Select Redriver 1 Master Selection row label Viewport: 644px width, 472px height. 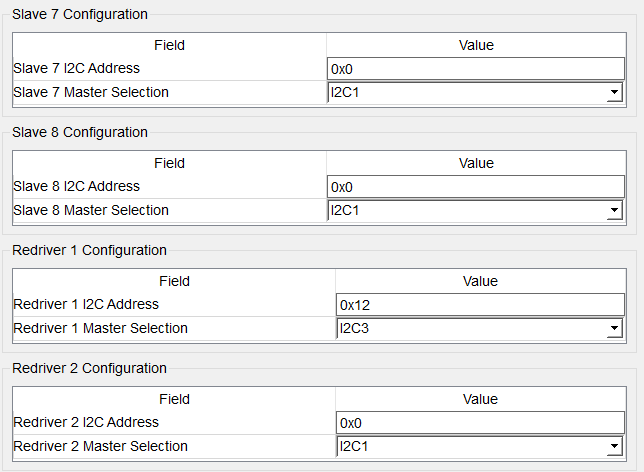pos(100,328)
